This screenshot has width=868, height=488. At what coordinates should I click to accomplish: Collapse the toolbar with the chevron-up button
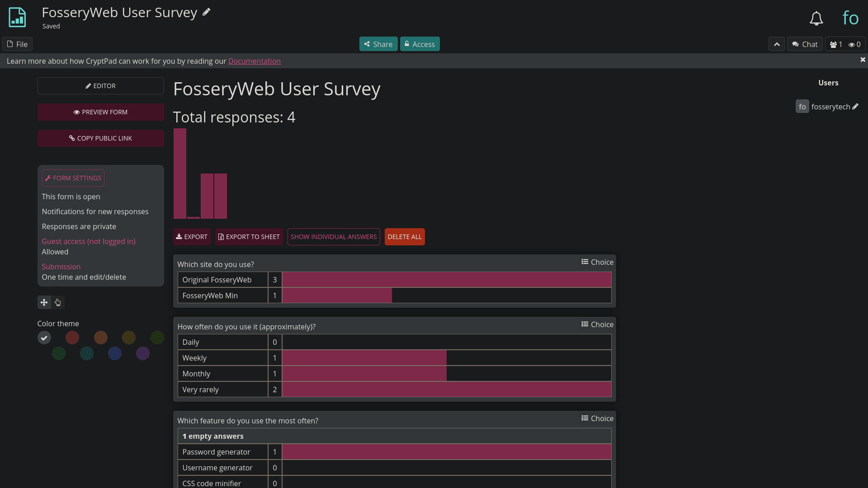coord(777,44)
